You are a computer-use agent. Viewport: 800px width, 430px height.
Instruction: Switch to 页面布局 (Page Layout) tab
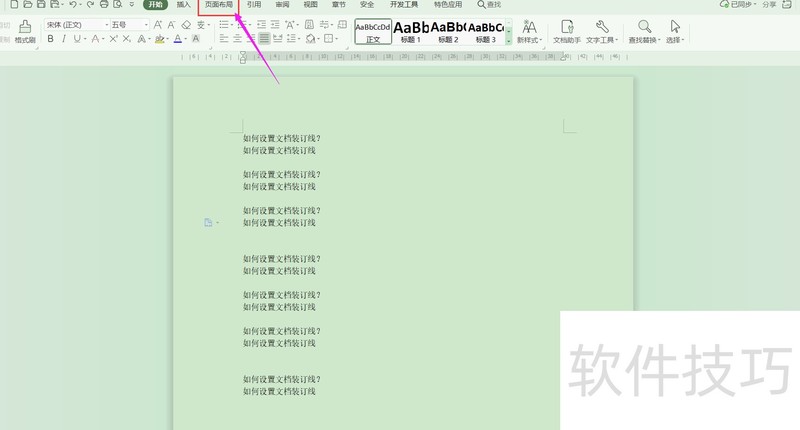(x=218, y=5)
